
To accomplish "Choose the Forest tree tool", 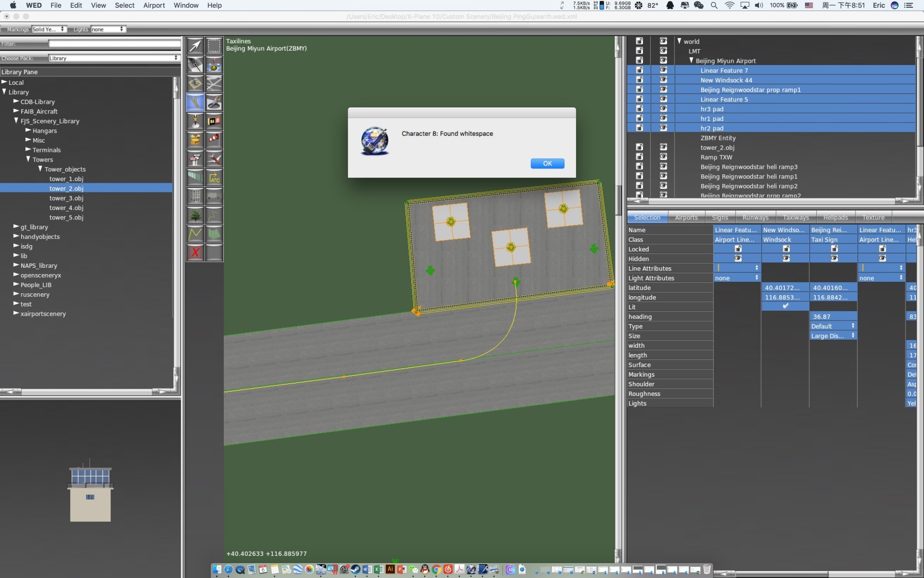I will 195,215.
